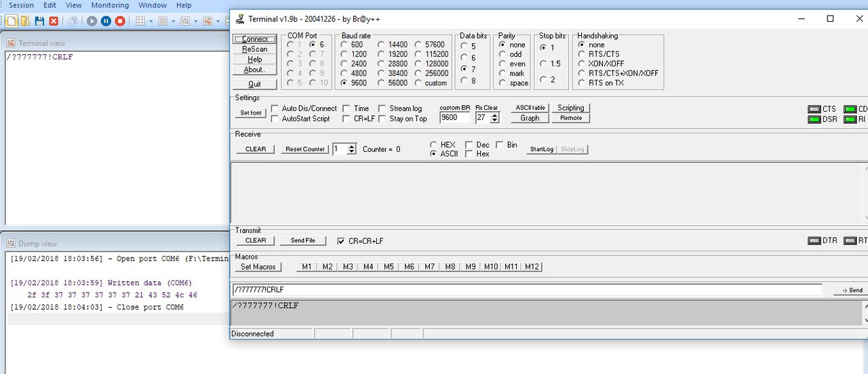Screen dimensions: 868x374
Task: Click the Set Macros button
Action: [x=258, y=267]
